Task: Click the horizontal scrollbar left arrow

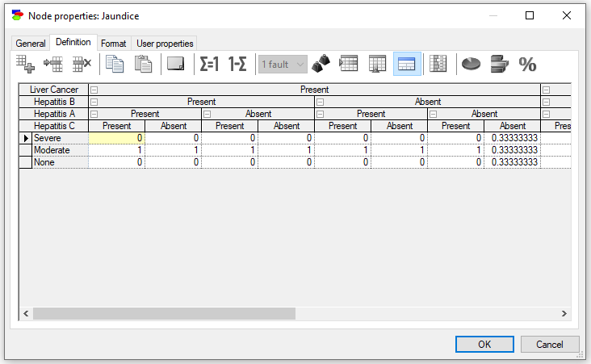Action: point(26,313)
